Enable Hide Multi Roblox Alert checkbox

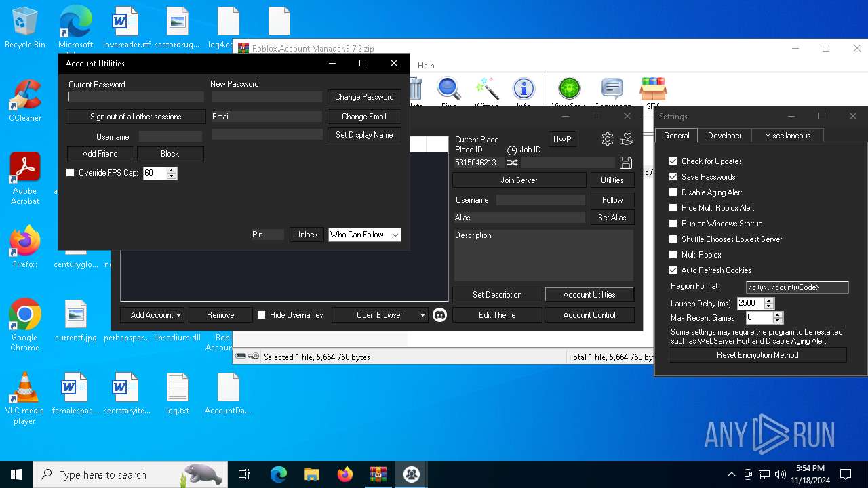click(673, 208)
